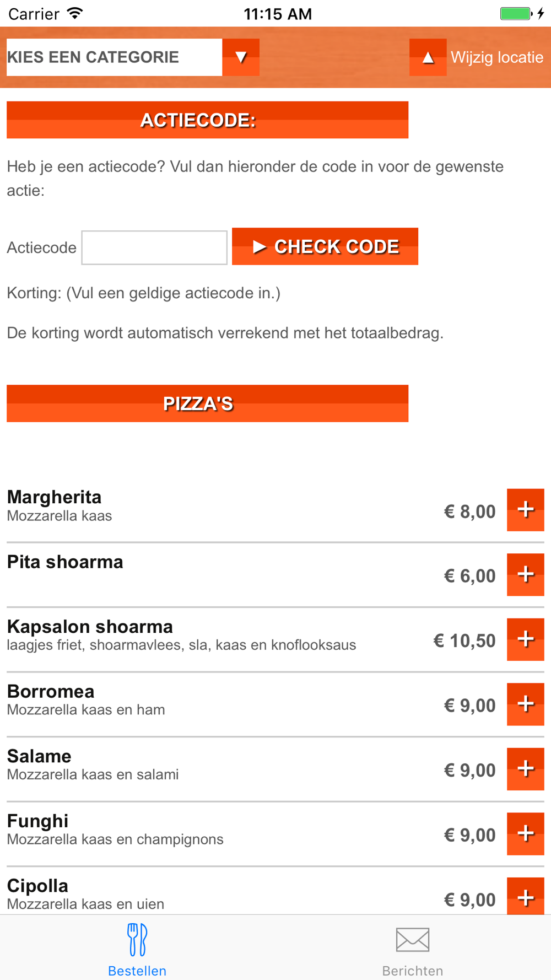The height and width of the screenshot is (980, 551).
Task: Click the Pizza's section header
Action: pyautogui.click(x=207, y=403)
